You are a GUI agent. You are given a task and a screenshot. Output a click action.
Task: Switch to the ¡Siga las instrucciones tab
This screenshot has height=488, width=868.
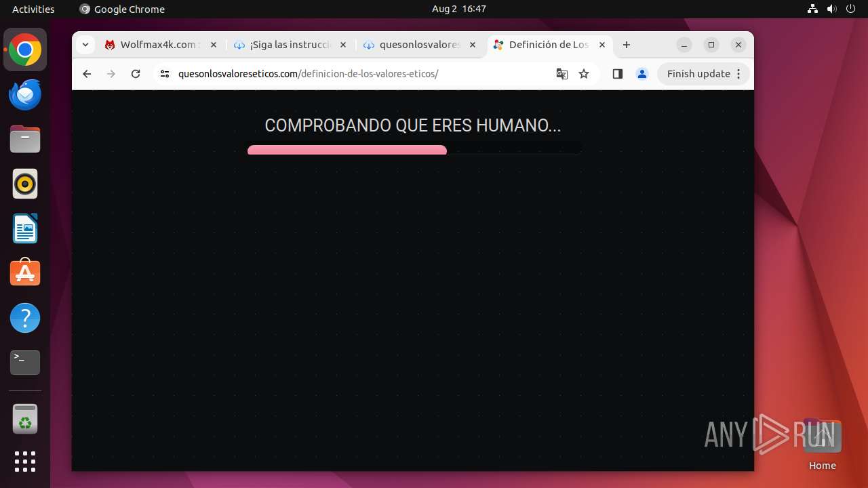tap(290, 45)
